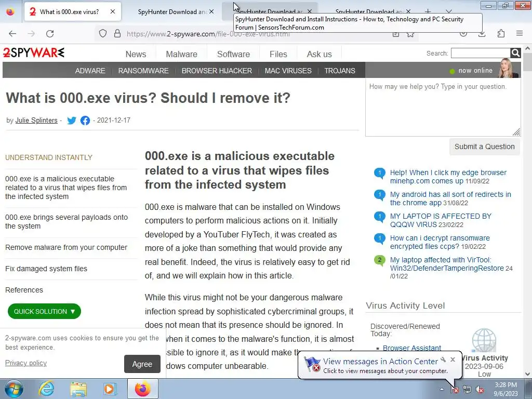Open new tab with plus button

click(428, 11)
